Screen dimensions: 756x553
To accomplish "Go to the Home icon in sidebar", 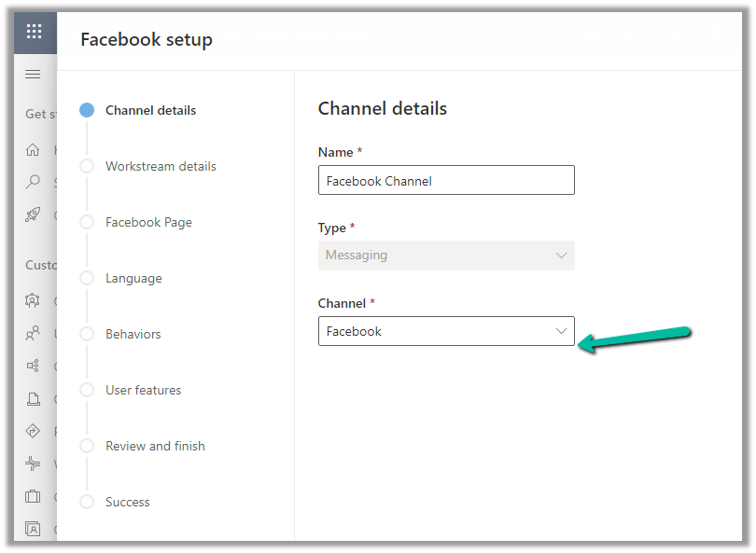I will [34, 149].
